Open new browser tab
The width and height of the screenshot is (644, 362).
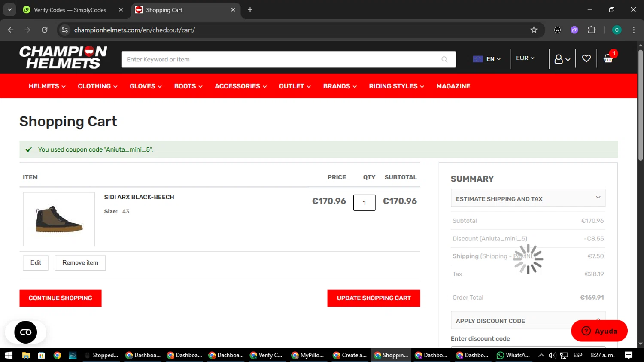[250, 10]
